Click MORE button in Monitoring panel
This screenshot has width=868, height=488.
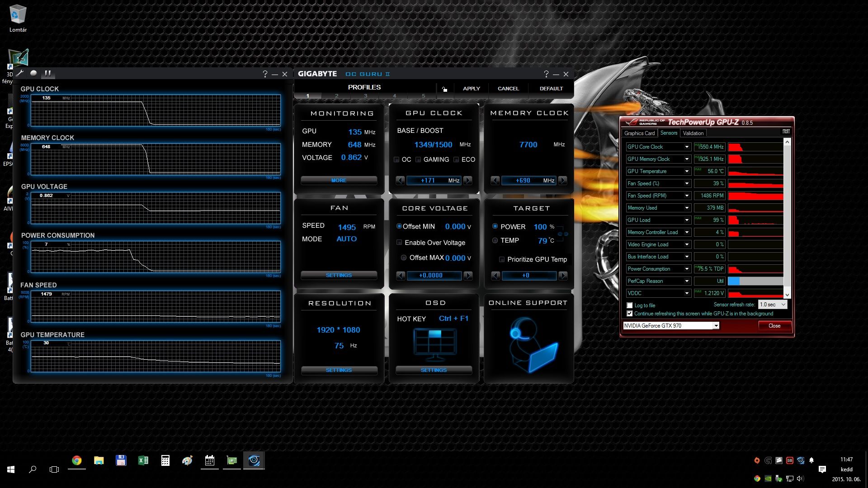tap(339, 180)
